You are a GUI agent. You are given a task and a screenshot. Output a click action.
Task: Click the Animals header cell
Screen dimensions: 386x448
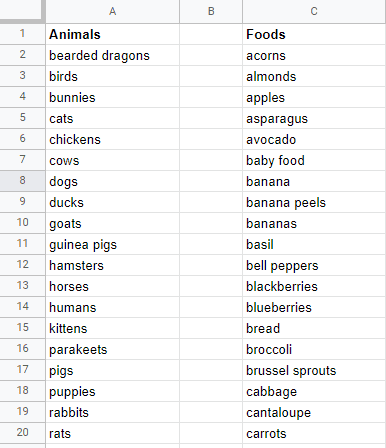[x=112, y=34]
